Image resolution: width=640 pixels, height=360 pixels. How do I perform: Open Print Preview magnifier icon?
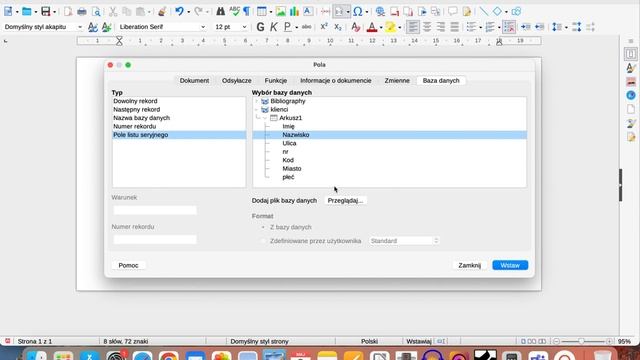(x=96, y=11)
